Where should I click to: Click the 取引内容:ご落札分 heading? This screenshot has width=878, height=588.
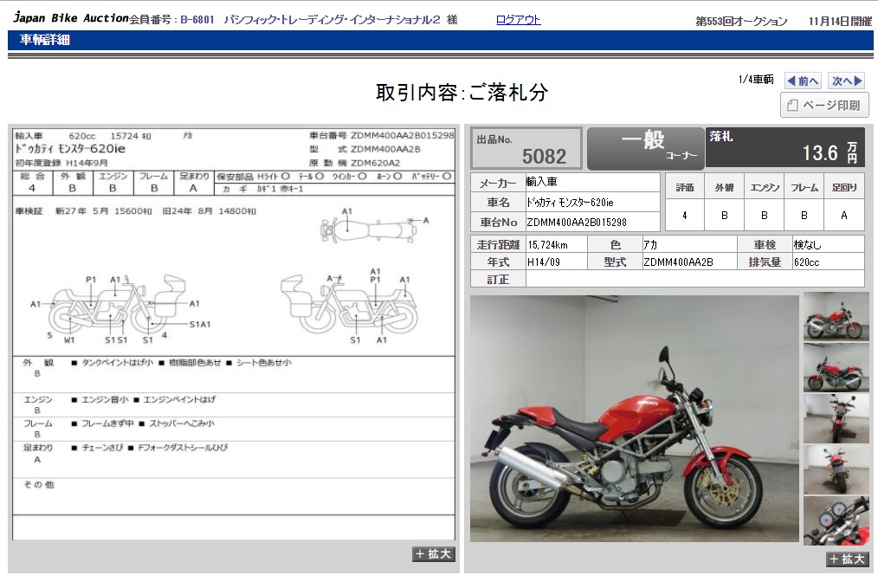[462, 93]
